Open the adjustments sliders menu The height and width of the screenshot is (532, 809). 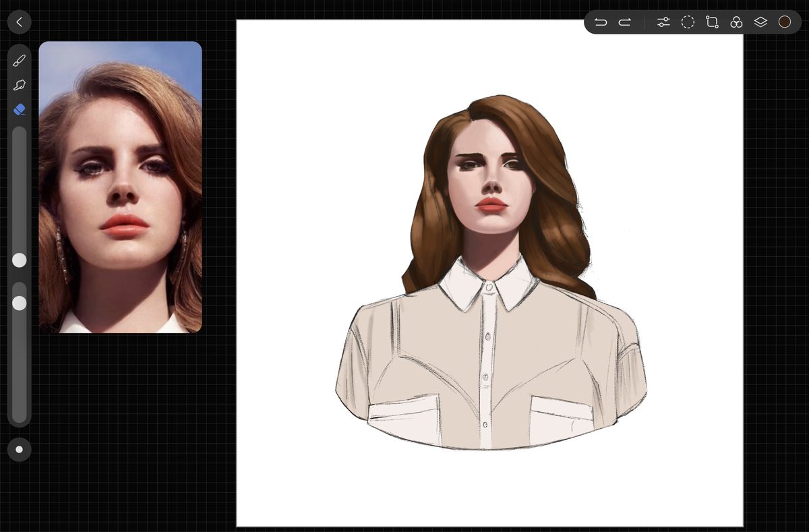pos(663,22)
